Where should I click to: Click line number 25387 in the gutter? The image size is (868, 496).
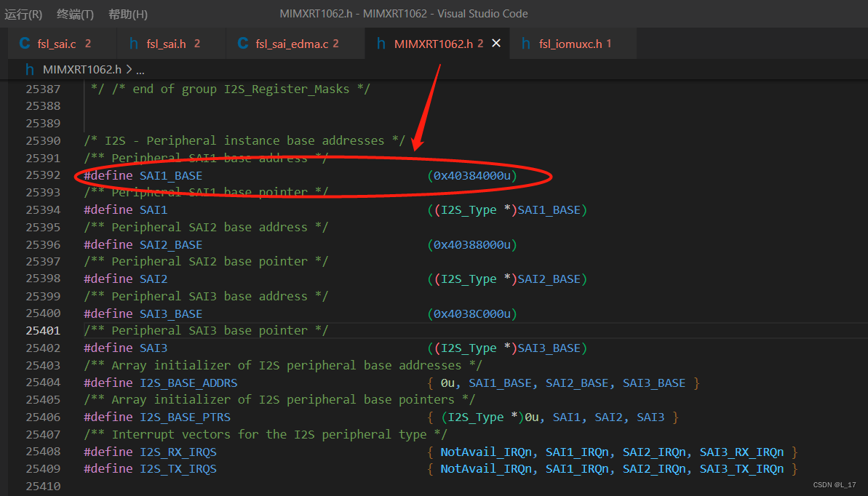[43, 89]
